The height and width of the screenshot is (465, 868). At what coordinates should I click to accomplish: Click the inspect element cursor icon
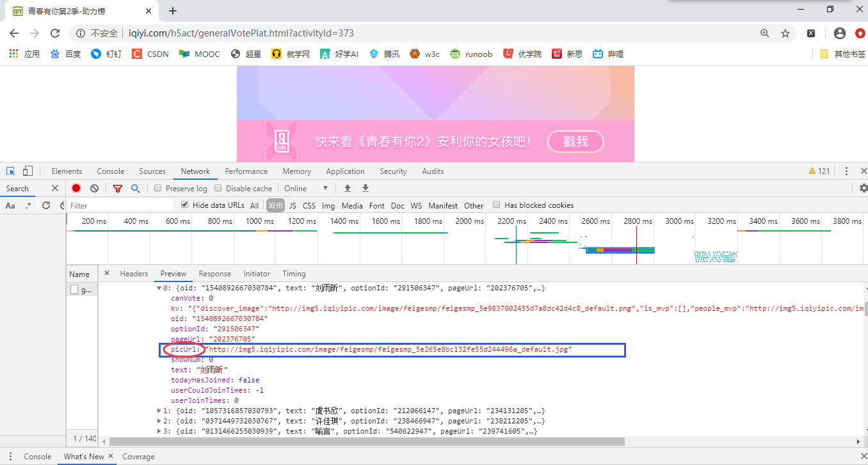click(11, 171)
